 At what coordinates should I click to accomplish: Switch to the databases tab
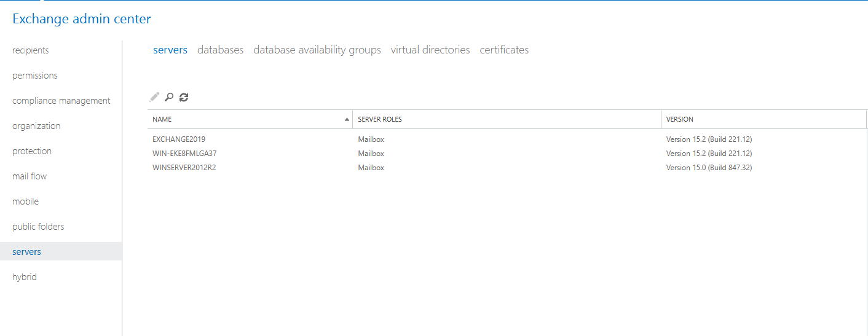[x=220, y=50]
